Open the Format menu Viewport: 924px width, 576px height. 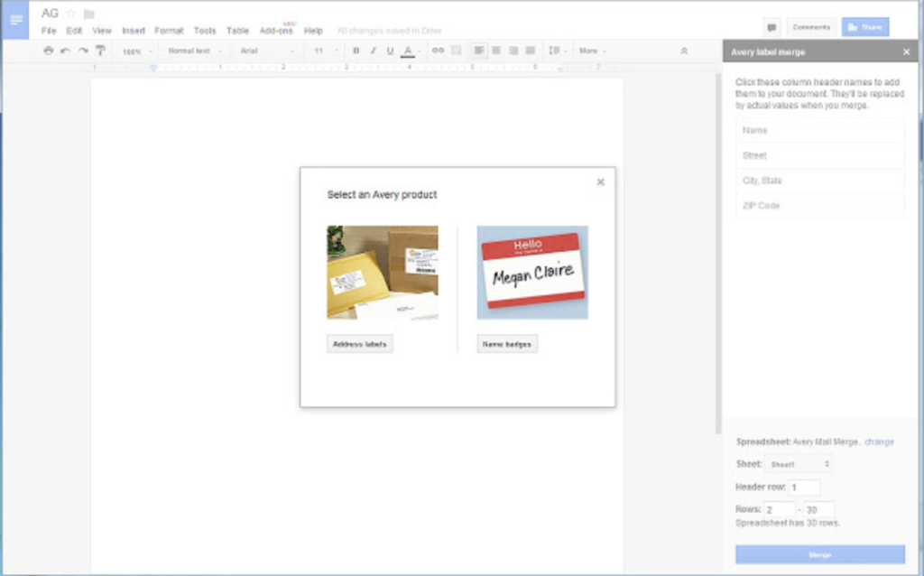(169, 30)
